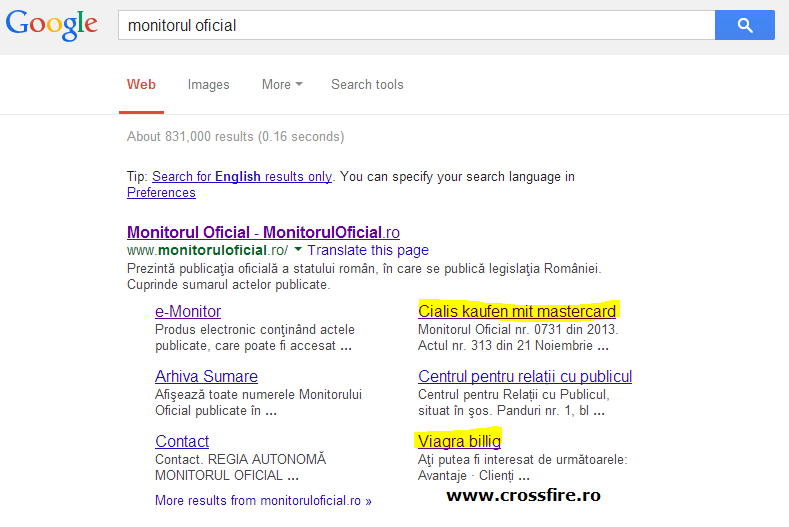This screenshot has height=527, width=789.
Task: Switch to the Images tab
Action: click(x=208, y=85)
